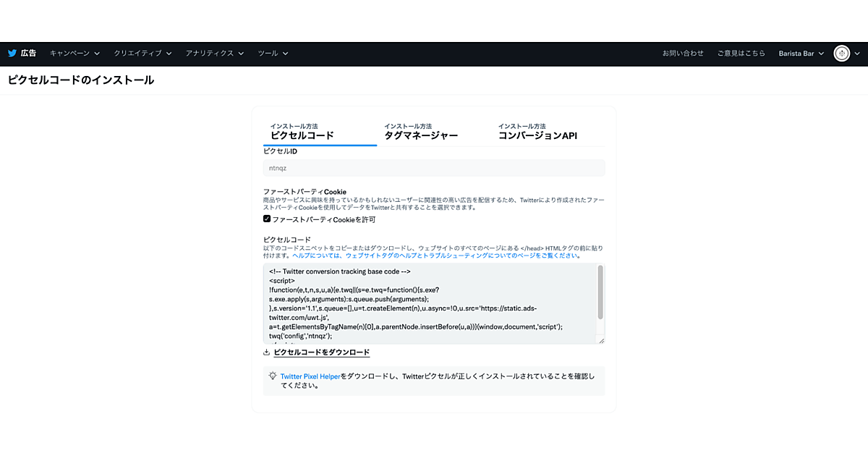868x456 pixels.
Task: Open the ツール dropdown
Action: click(x=273, y=53)
